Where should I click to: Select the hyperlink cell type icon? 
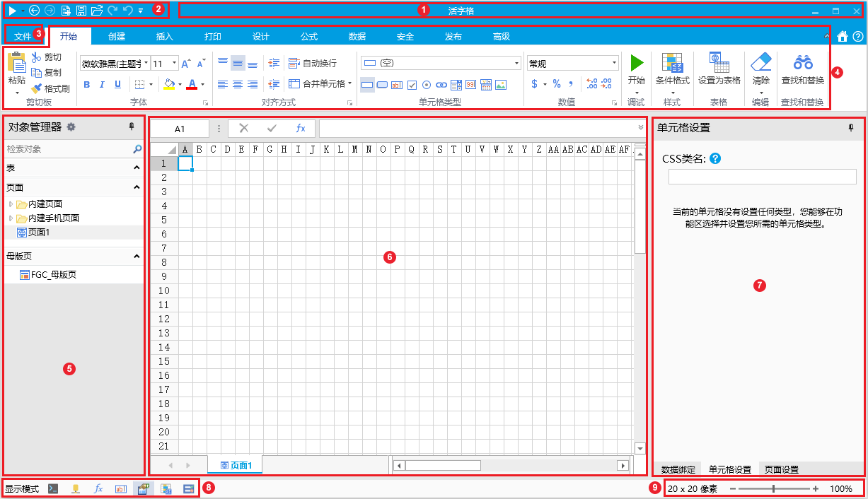(x=441, y=85)
